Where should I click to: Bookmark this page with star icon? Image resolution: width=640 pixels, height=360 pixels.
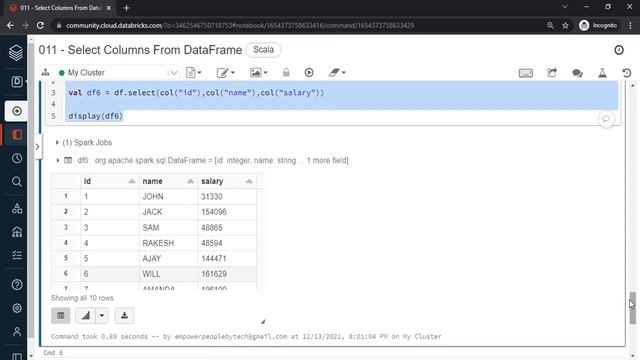click(565, 25)
